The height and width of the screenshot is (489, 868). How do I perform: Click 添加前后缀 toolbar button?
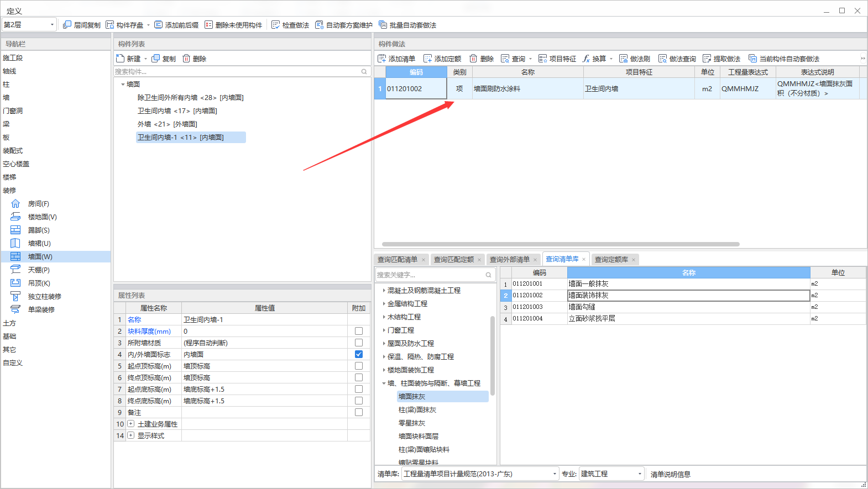[x=176, y=25]
